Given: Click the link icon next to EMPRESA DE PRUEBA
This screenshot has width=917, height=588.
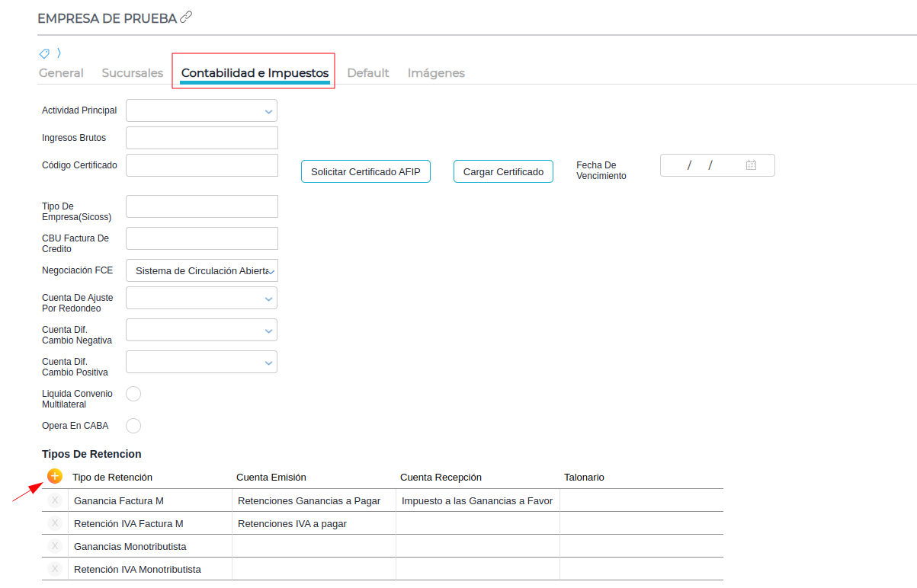Looking at the screenshot, I should pos(186,17).
